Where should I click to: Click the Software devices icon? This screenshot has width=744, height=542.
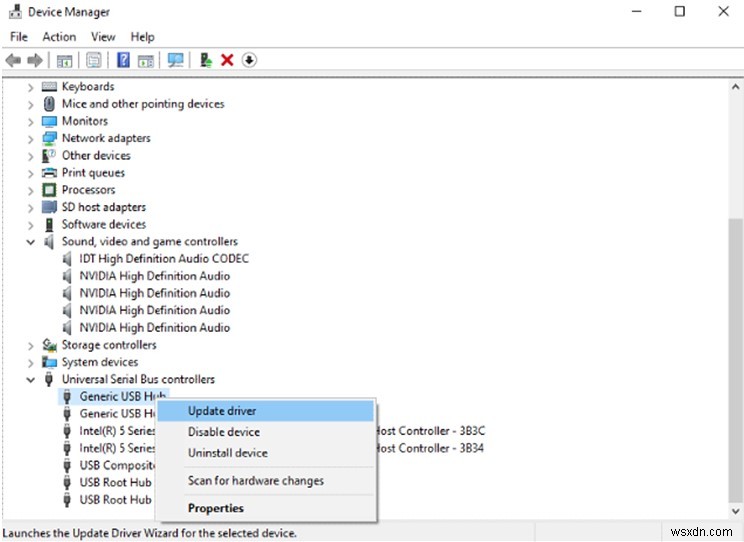[x=49, y=224]
